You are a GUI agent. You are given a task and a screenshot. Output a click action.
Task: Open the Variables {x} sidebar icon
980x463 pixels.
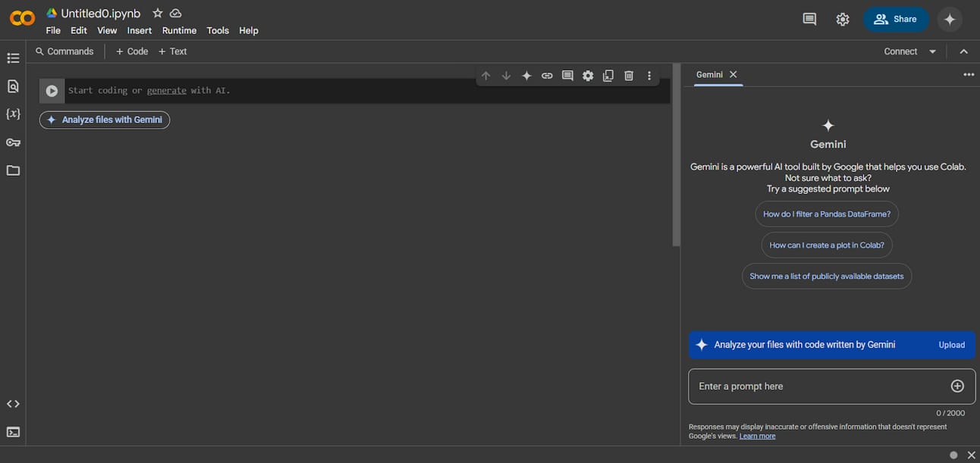coord(13,114)
